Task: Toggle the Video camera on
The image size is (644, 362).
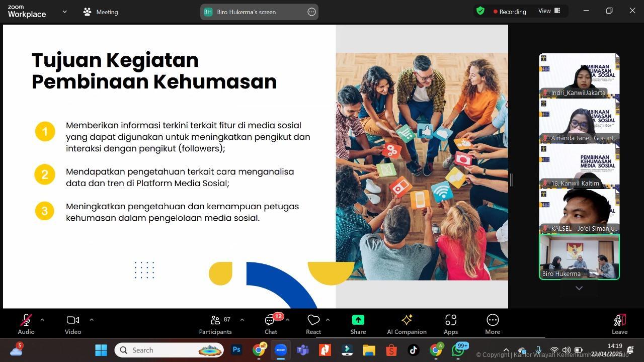Action: click(73, 324)
